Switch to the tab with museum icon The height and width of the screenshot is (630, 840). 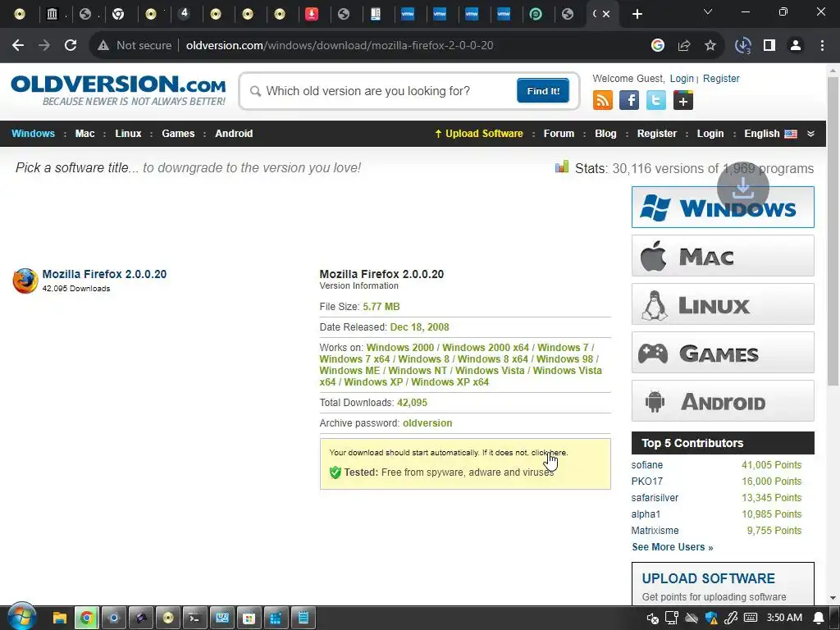point(52,14)
